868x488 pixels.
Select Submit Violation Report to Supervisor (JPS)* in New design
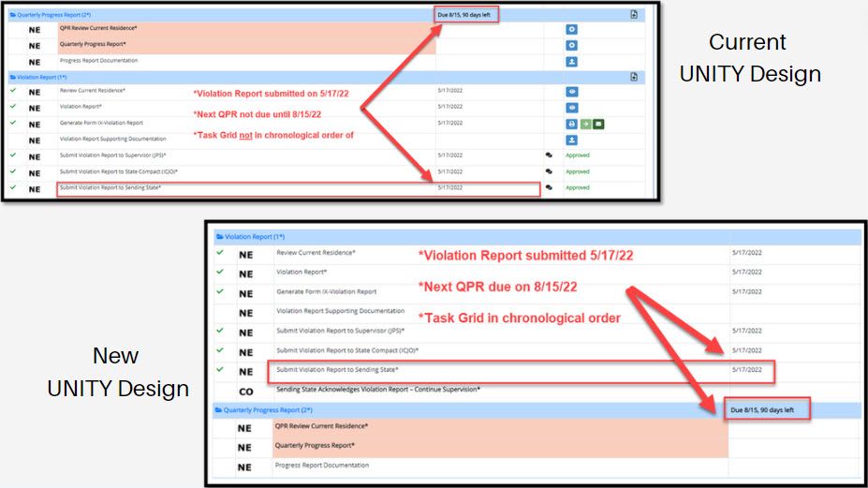pyautogui.click(x=341, y=331)
